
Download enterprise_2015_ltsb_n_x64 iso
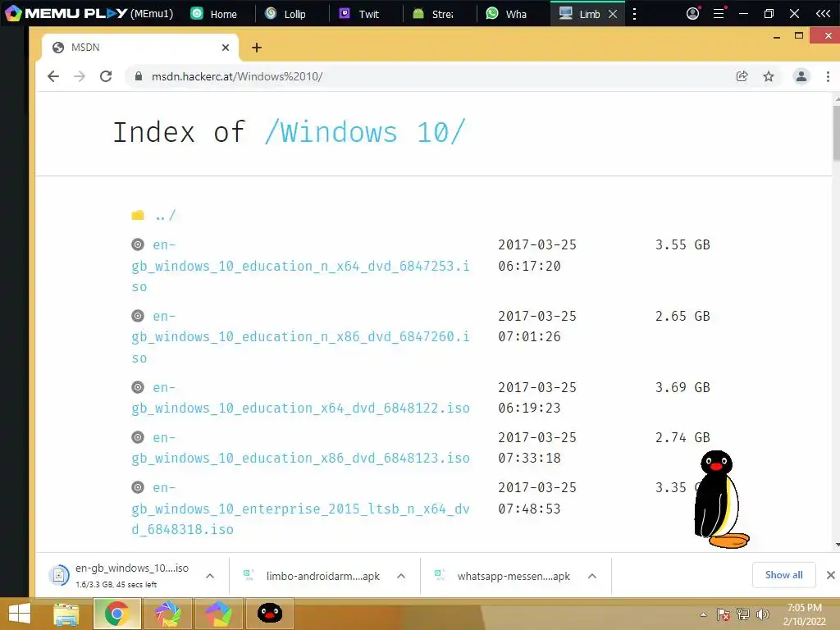pyautogui.click(x=300, y=509)
